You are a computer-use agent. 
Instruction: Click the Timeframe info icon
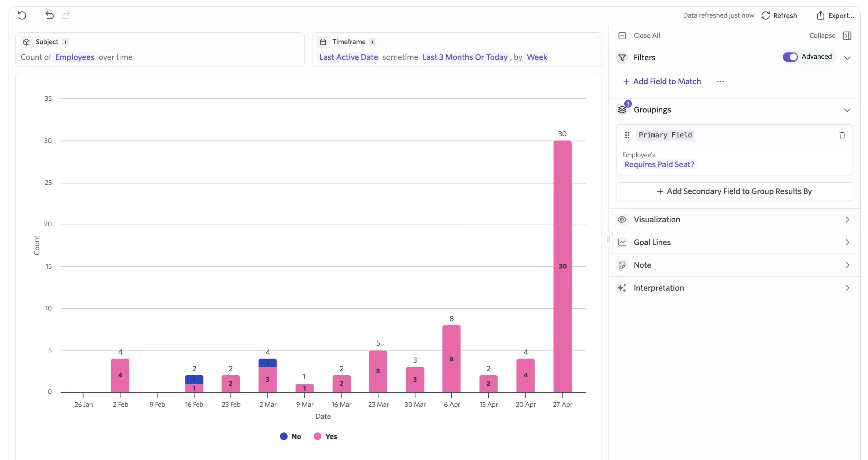point(373,42)
